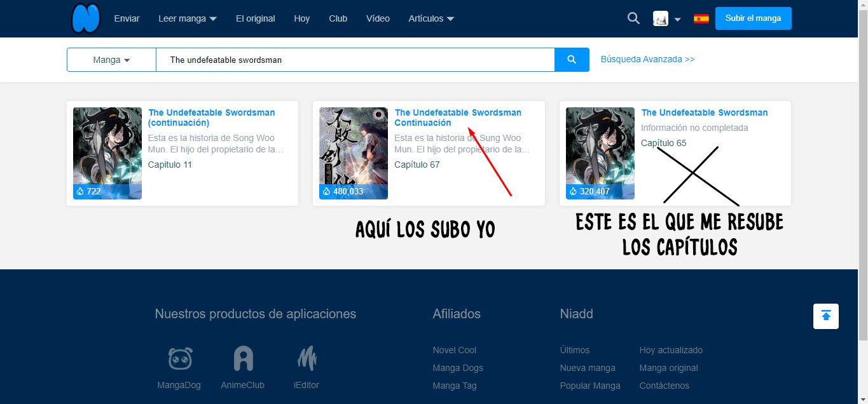
Task: Click the user avatar in header
Action: (x=661, y=19)
